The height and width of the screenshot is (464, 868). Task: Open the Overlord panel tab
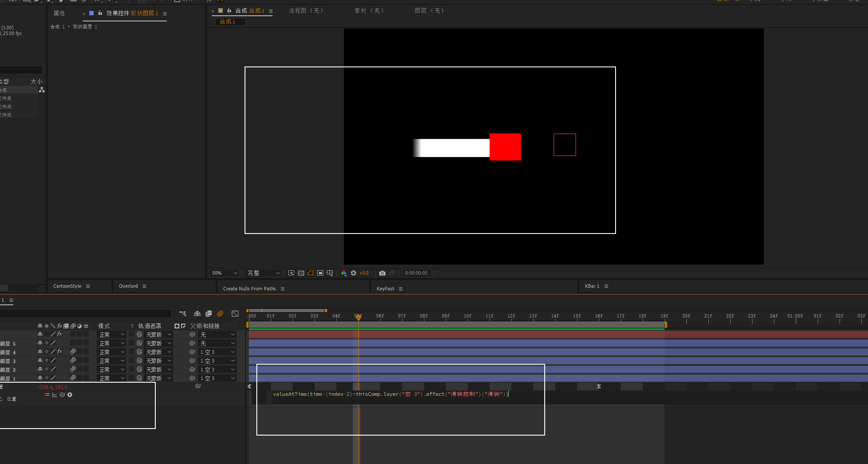[x=128, y=286]
